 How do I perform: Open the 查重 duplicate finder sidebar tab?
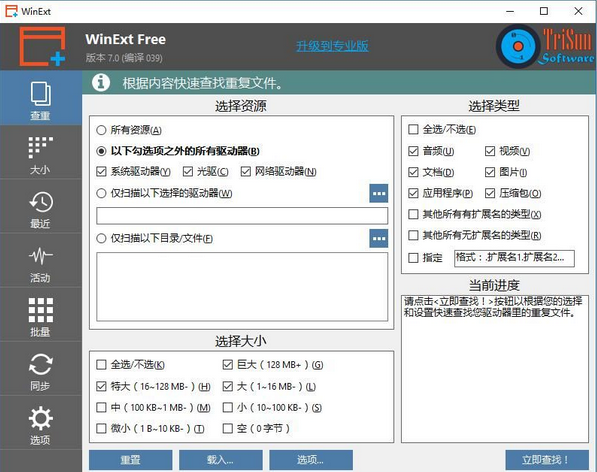click(40, 98)
